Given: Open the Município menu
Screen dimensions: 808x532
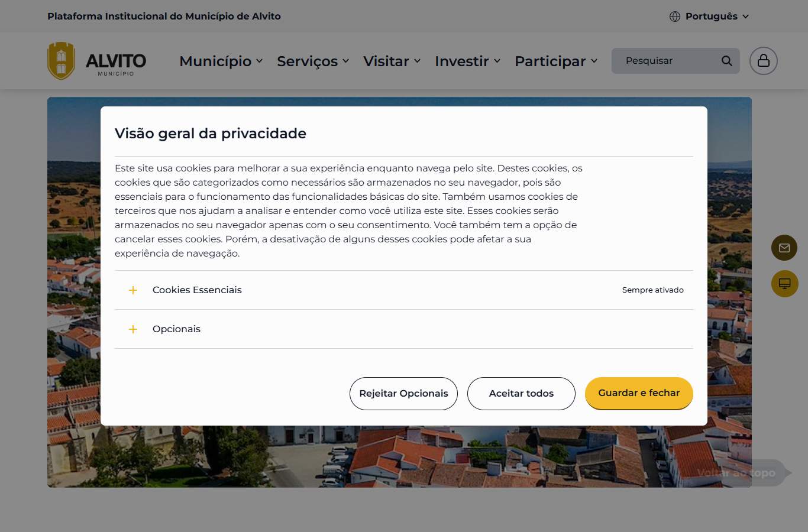Looking at the screenshot, I should 221,61.
